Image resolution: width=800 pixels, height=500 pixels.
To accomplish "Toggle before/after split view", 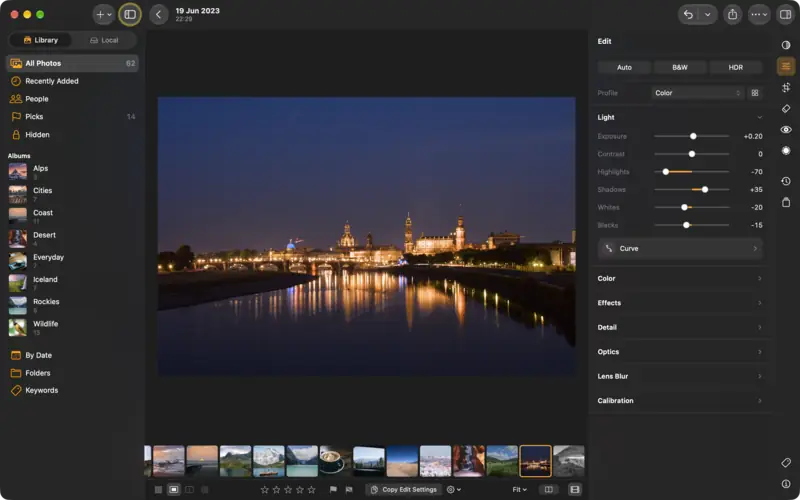I will 548,490.
